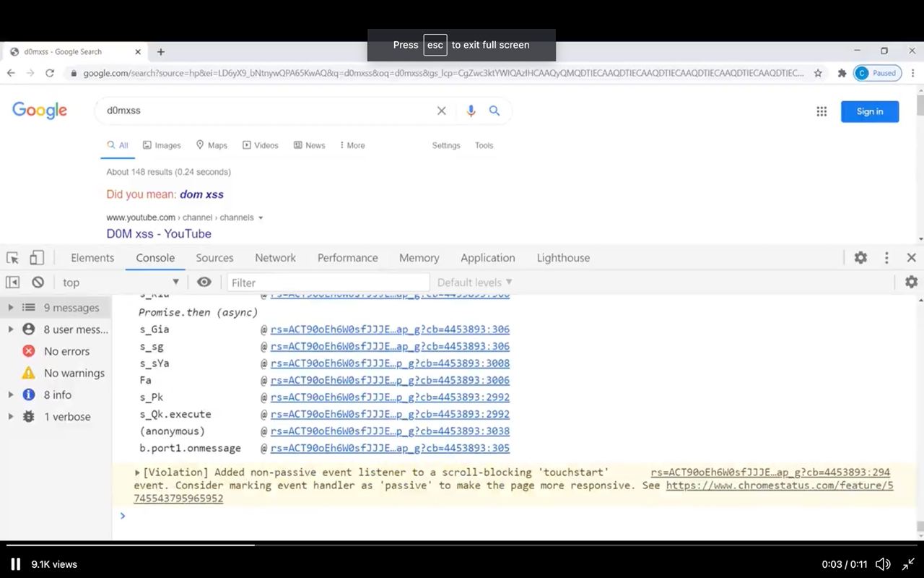Viewport: 924px width, 578px height.
Task: Open the Console panel tab
Action: pyautogui.click(x=155, y=258)
